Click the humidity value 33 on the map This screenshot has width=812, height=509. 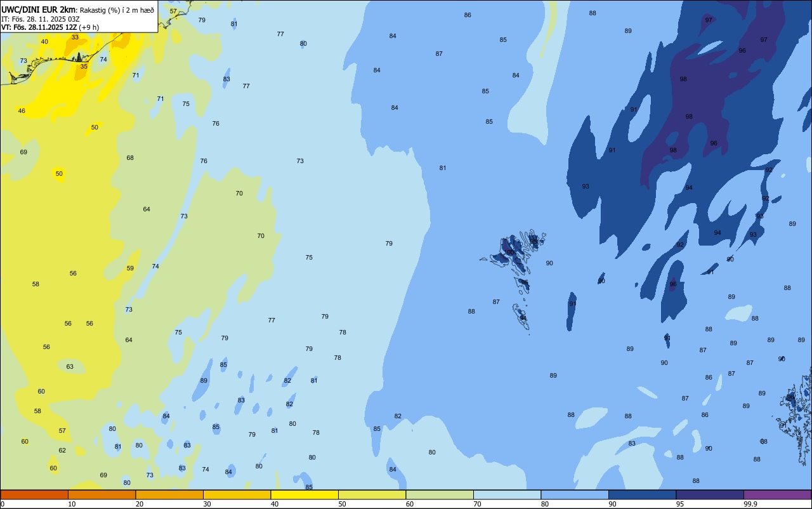[x=75, y=37]
